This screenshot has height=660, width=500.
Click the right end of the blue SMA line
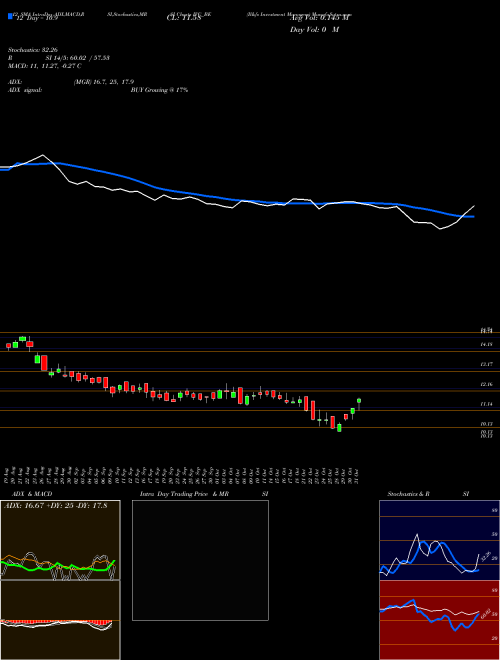473,216
